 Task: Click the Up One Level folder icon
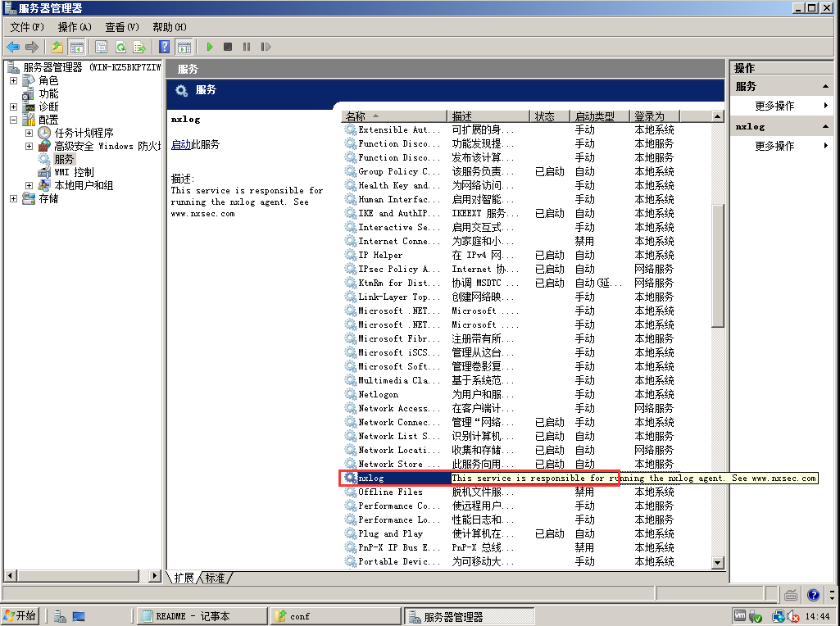[x=57, y=47]
